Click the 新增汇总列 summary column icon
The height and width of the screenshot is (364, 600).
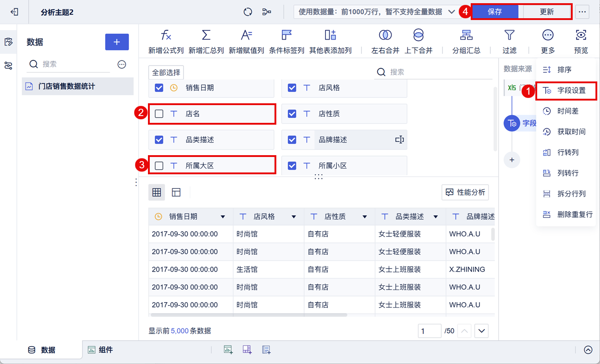tap(205, 41)
